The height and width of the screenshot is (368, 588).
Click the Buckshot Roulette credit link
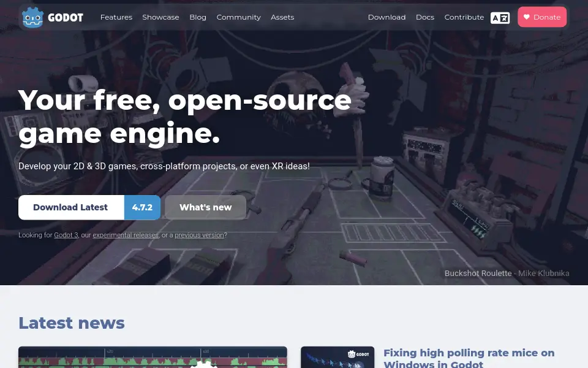(478, 274)
